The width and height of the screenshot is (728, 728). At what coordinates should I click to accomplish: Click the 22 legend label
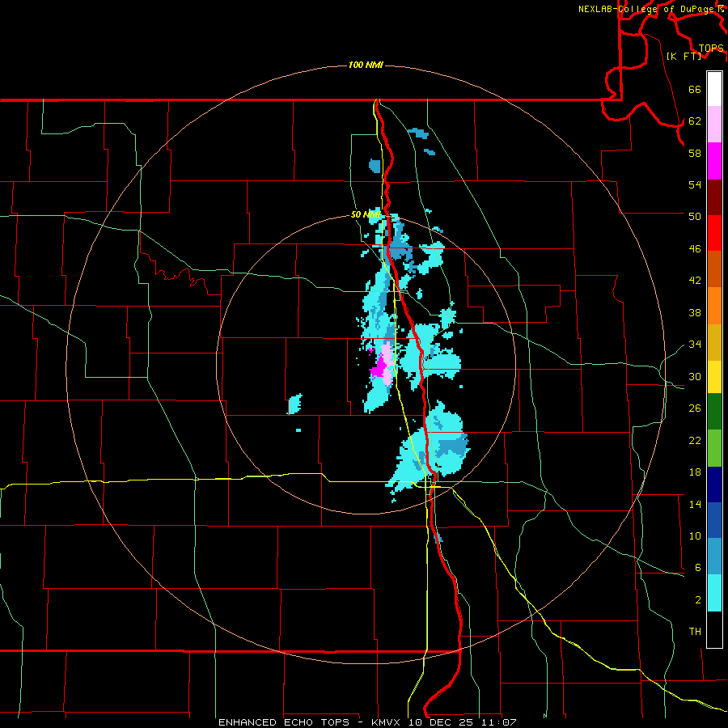(695, 440)
